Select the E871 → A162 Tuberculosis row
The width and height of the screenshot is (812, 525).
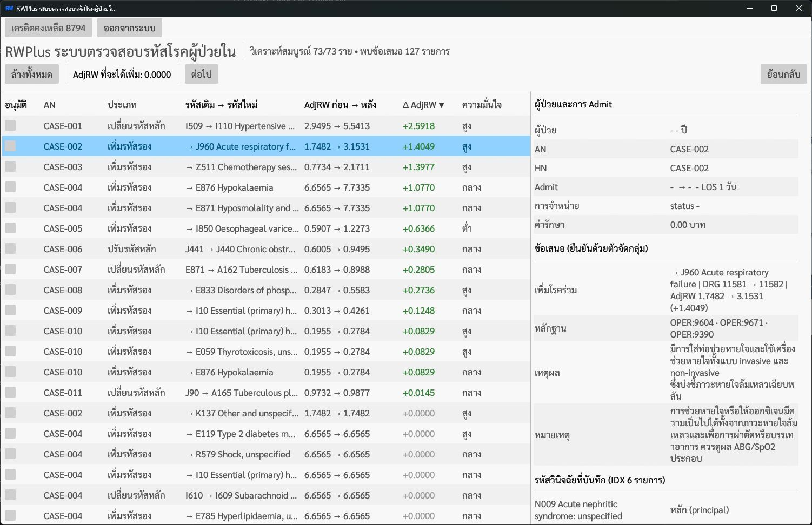tap(266, 270)
